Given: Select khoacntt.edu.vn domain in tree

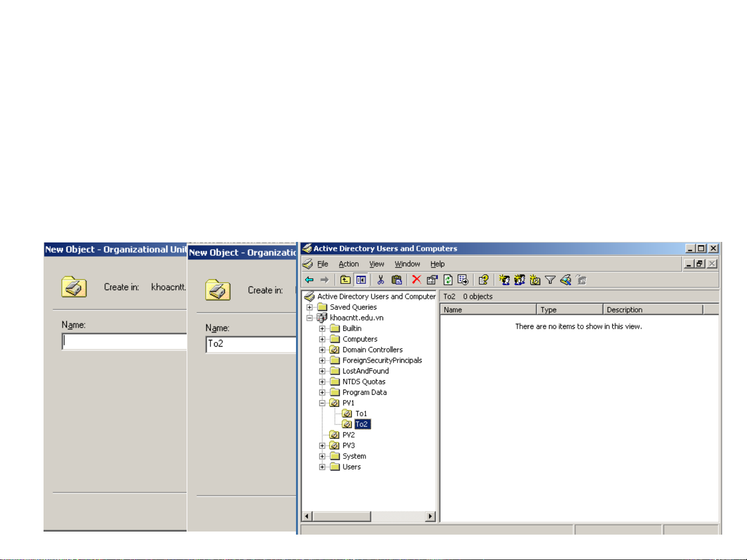Looking at the screenshot, I should tap(357, 318).
